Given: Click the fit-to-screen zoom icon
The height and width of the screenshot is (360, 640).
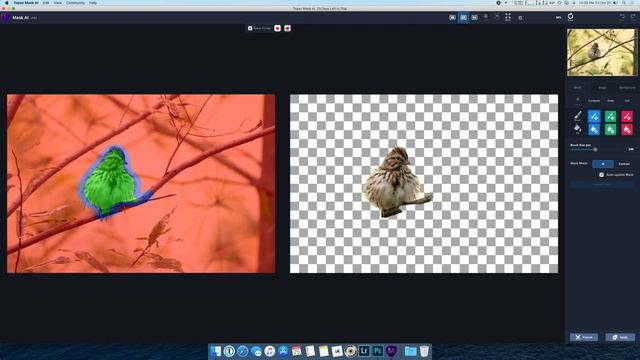Looking at the screenshot, I should (508, 17).
